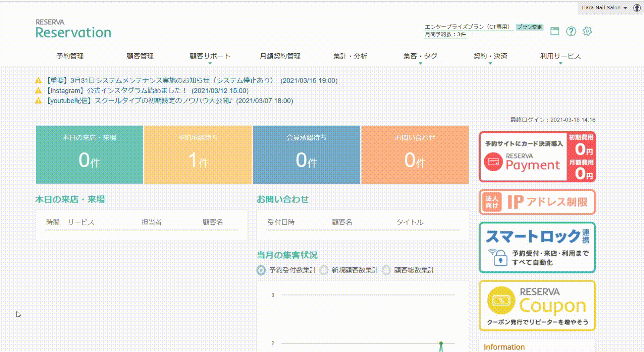Image resolution: width=644 pixels, height=352 pixels.
Task: Click the スマートロック連携 banner
Action: click(537, 247)
